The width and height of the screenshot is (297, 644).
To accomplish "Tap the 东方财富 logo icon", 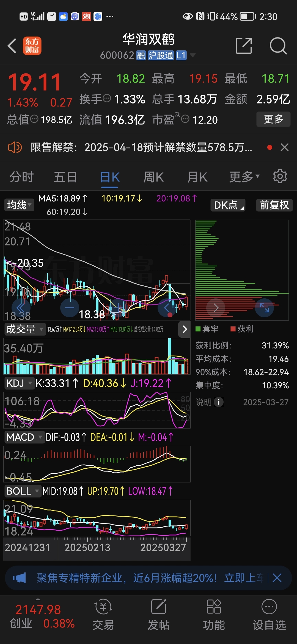I will coord(32,46).
